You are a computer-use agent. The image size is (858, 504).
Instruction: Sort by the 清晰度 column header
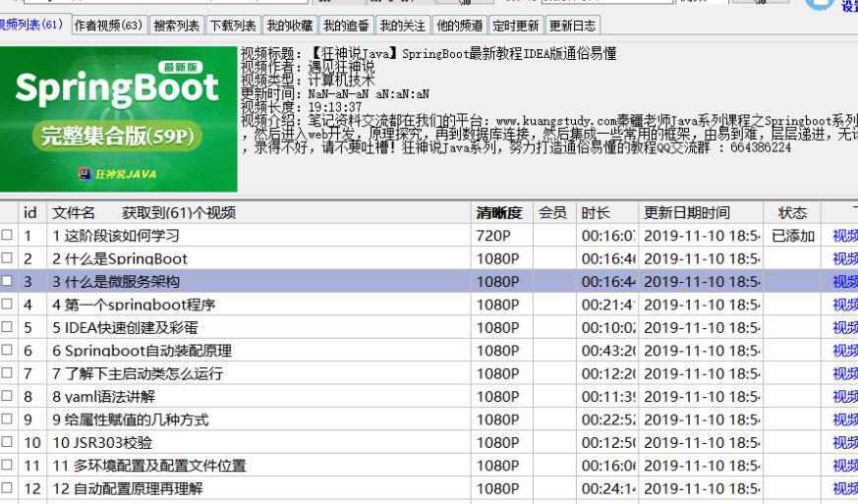click(500, 213)
